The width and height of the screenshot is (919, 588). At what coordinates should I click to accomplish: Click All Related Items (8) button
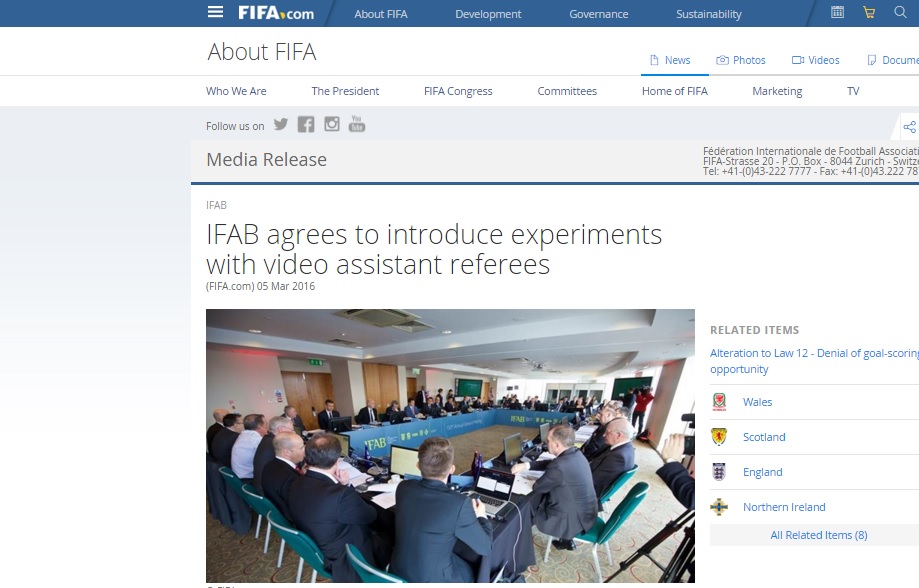click(x=819, y=535)
